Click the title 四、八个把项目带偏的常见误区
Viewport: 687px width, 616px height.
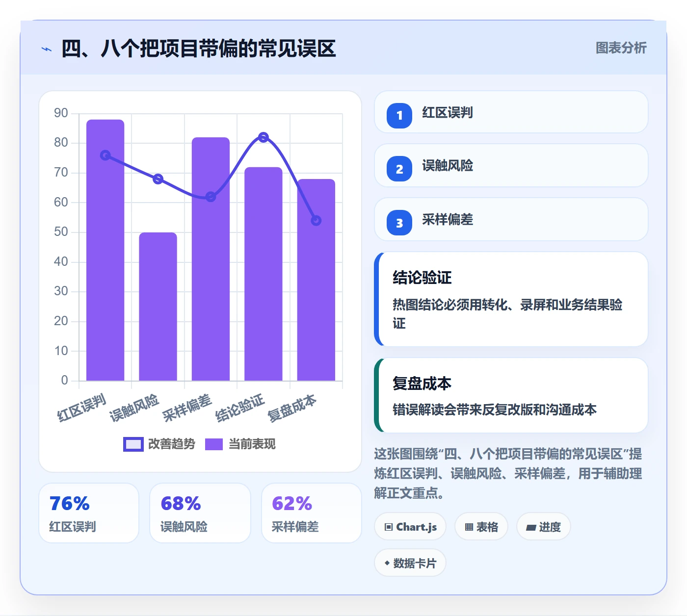pos(199,49)
